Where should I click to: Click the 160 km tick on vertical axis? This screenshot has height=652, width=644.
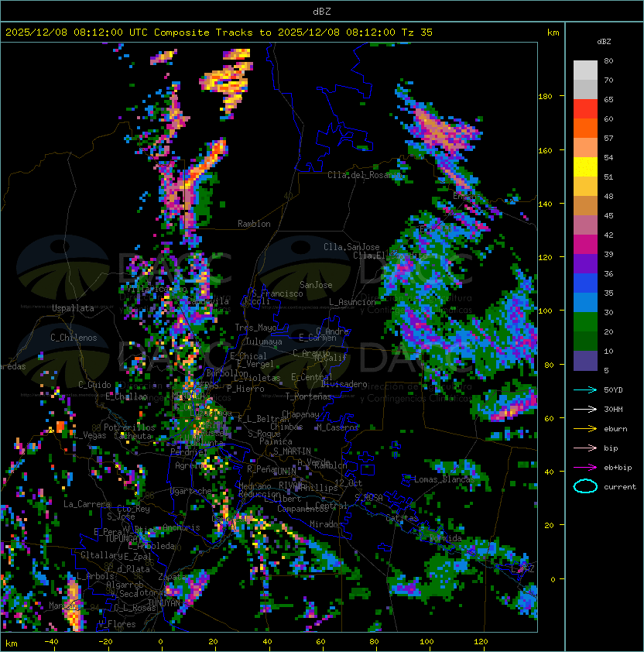[545, 150]
